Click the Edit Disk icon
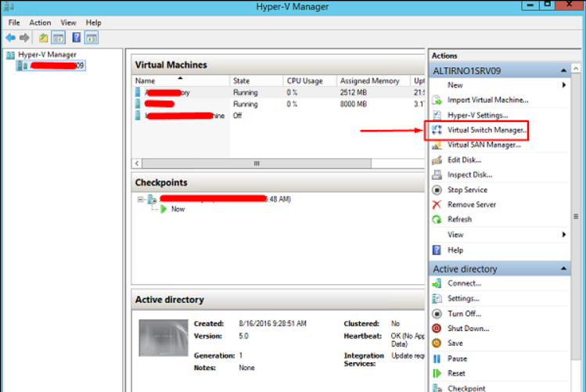This screenshot has height=392, width=586. click(437, 160)
